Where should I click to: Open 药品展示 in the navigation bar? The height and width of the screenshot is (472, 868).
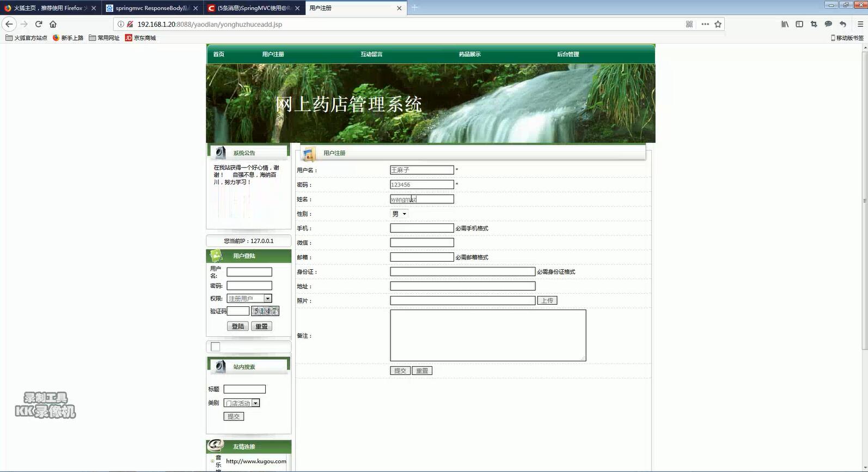(469, 54)
